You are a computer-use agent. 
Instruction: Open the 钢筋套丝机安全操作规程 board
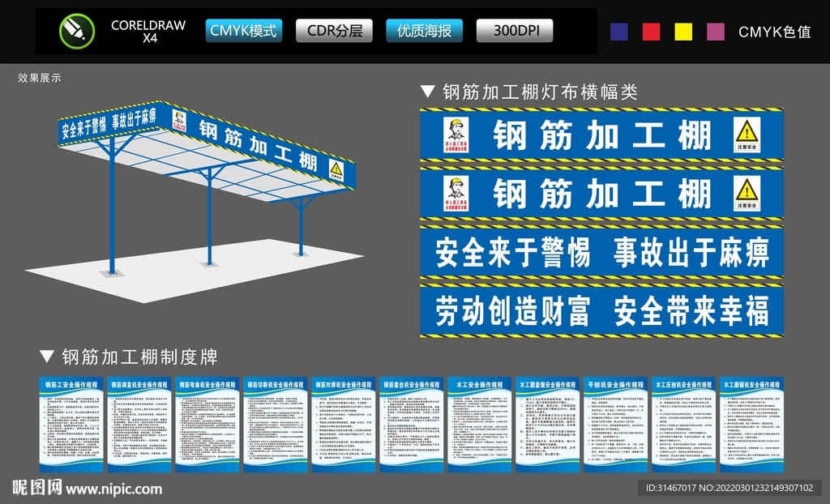(x=411, y=425)
